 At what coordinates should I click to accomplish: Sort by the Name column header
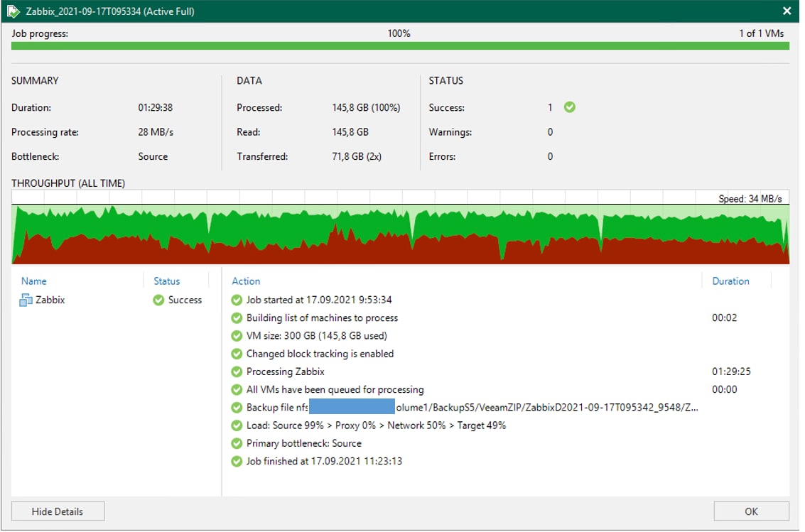(x=34, y=283)
